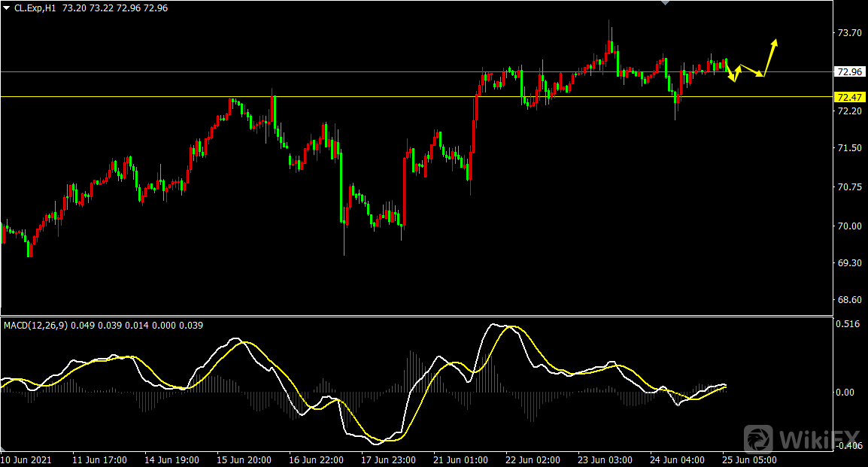
Task: Click the OHLC values 73.20 73.22 72.96 72.96
Action: 115,8
